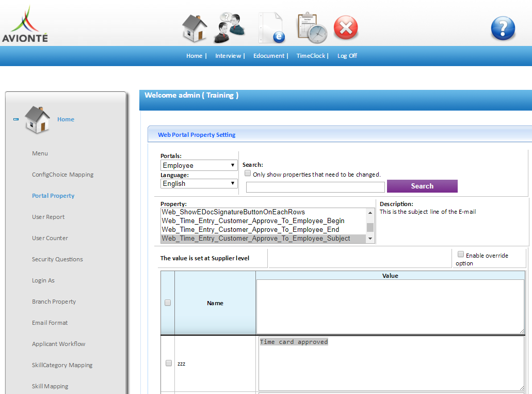Open ConfigChoice Mapping in sidebar
The height and width of the screenshot is (394, 532).
click(x=63, y=175)
